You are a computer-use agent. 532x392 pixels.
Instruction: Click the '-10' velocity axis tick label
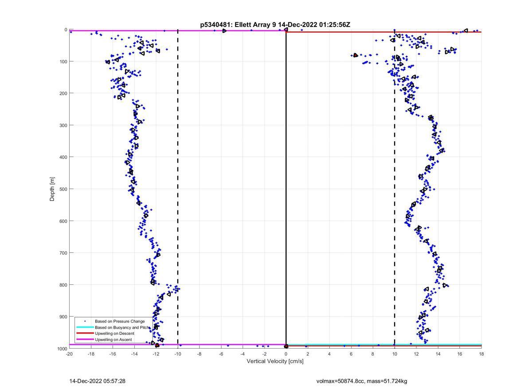(178, 354)
